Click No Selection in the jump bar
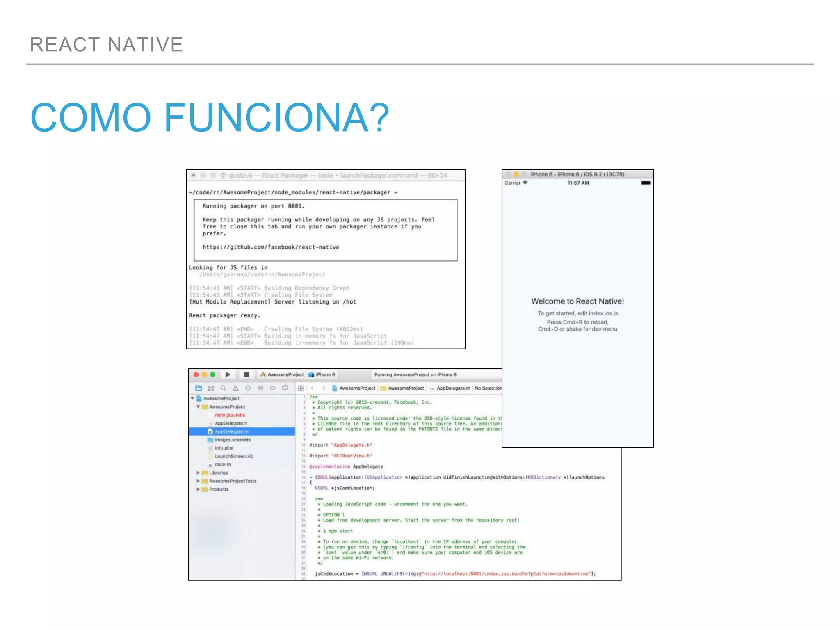The height and width of the screenshot is (630, 840). pyautogui.click(x=488, y=388)
